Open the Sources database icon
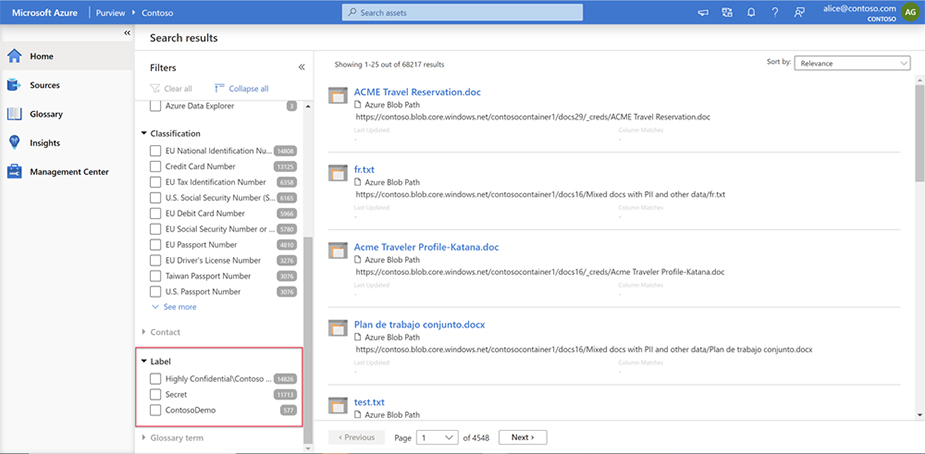Viewport: 925px width, 454px height. click(14, 85)
